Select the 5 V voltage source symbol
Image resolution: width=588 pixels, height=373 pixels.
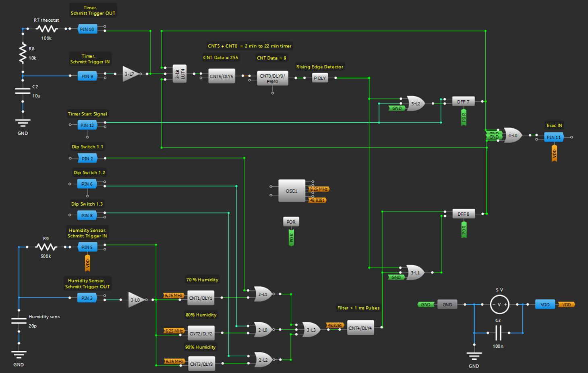[x=499, y=305]
